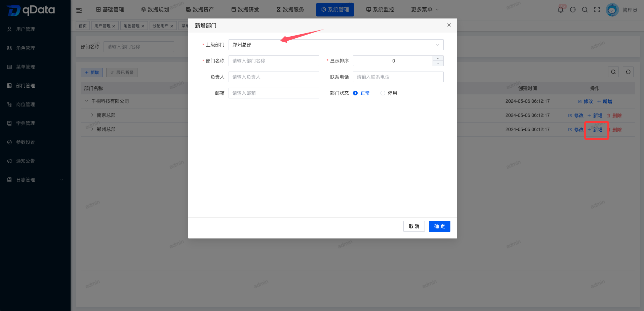644x311 pixels.
Task: Open the 数据规划 menu
Action: [x=155, y=9]
